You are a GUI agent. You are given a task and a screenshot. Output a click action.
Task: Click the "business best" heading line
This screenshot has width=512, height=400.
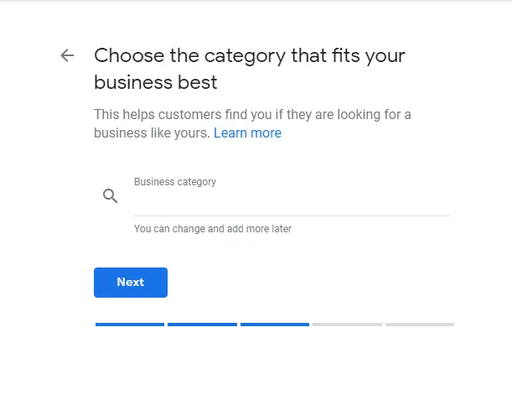point(156,82)
